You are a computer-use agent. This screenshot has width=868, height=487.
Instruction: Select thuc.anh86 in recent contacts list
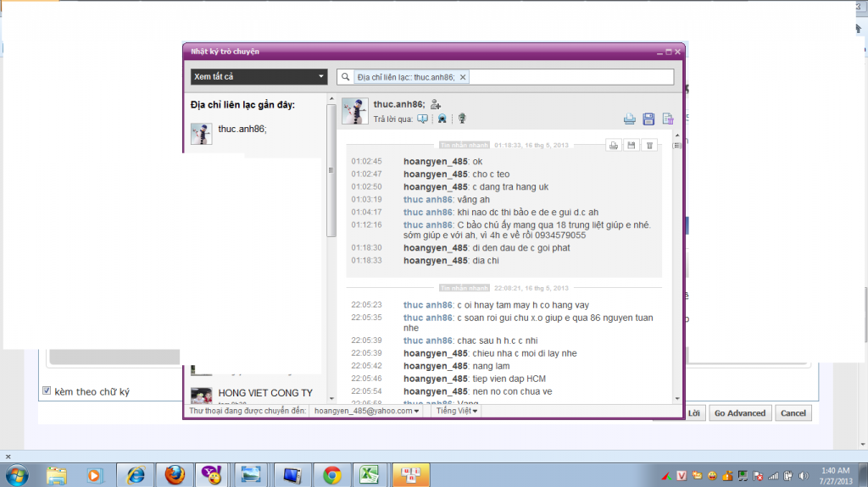point(242,130)
